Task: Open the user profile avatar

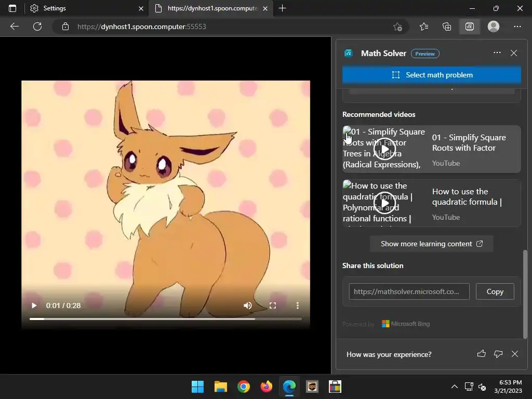Action: (x=494, y=26)
